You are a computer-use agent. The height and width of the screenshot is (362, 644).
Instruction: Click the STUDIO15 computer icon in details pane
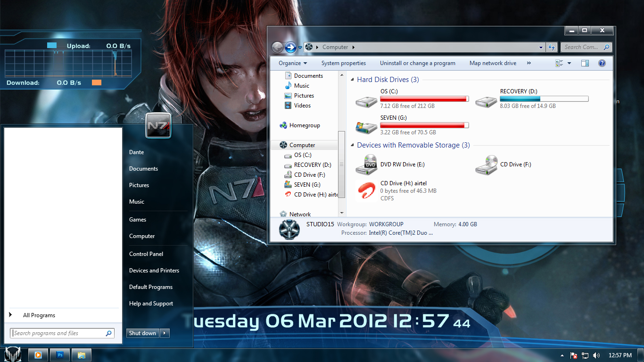(x=289, y=229)
